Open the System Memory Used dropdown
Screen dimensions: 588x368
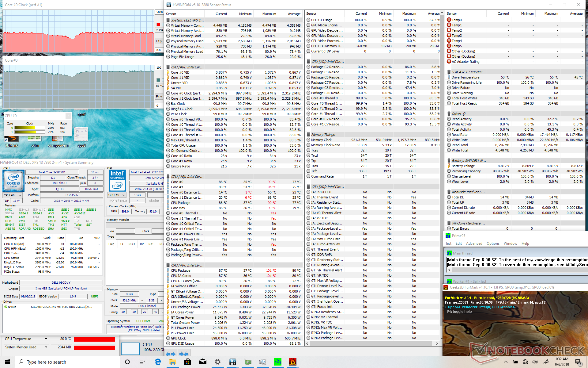(x=46, y=347)
